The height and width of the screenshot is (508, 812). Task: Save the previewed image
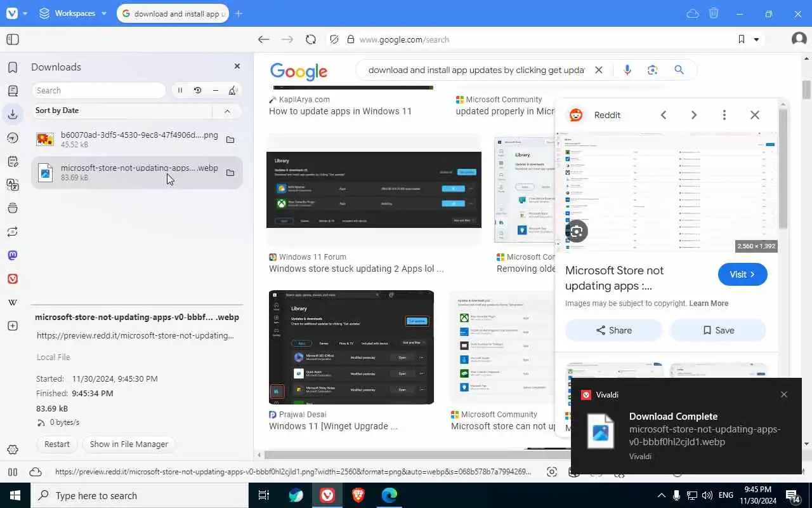click(718, 330)
